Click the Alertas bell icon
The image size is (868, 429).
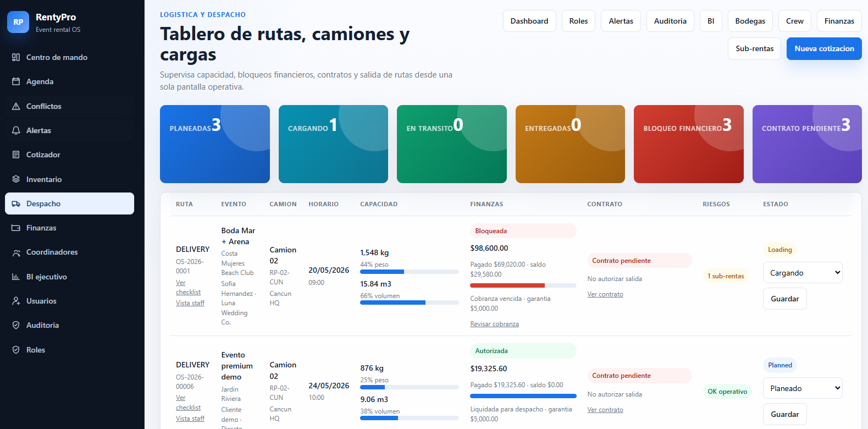[16, 130]
